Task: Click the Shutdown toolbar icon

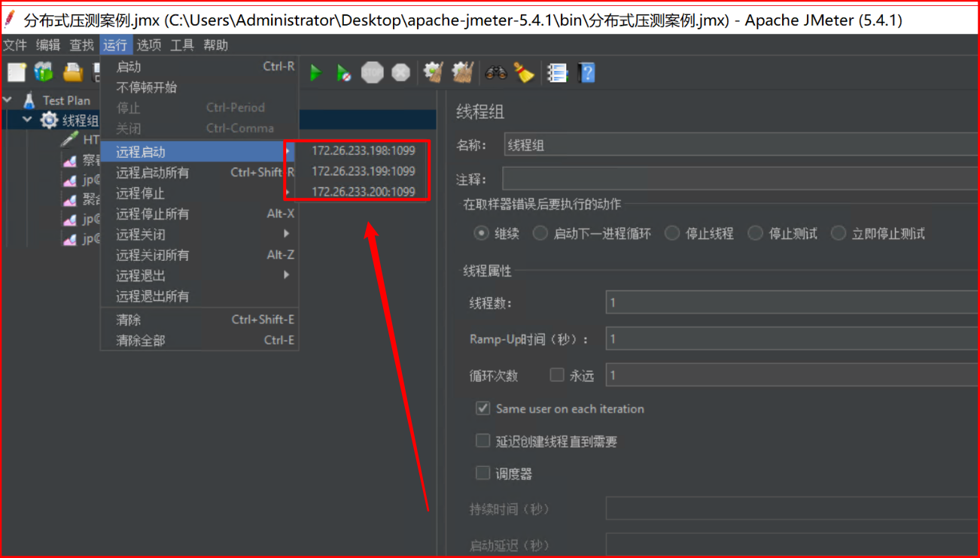Action: (400, 73)
